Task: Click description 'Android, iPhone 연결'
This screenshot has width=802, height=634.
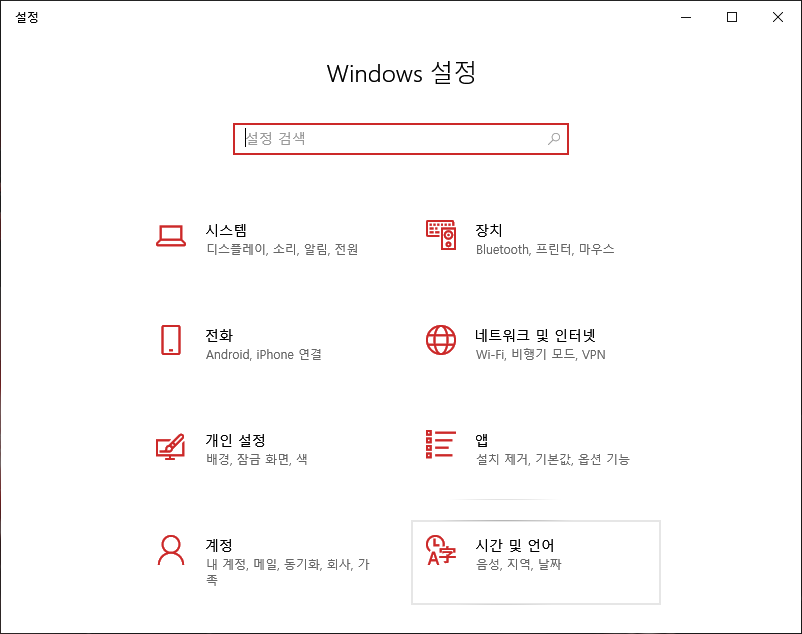Action: 264,354
